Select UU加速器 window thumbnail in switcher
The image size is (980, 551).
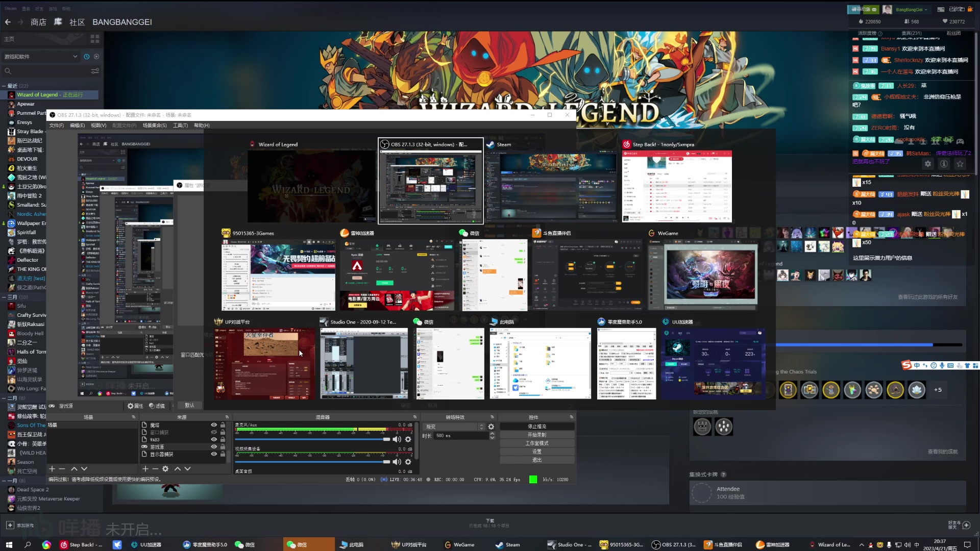click(713, 363)
